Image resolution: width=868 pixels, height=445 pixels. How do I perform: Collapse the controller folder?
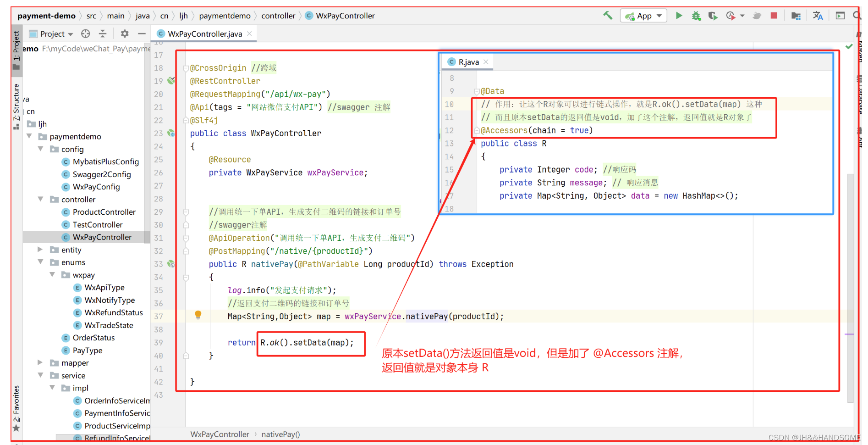(41, 199)
